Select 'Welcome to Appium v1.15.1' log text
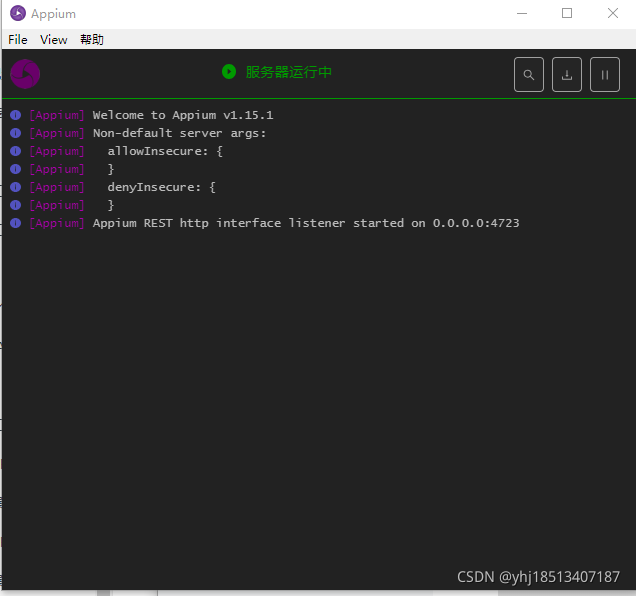 pyautogui.click(x=183, y=115)
